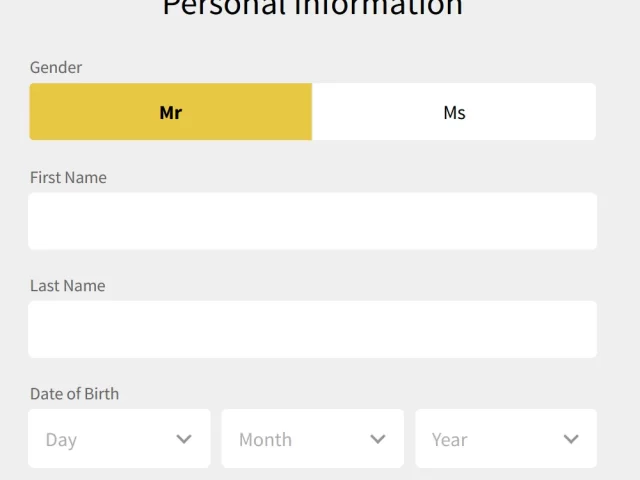Click the chevron arrow in Year dropdown
The width and height of the screenshot is (640, 480).
click(x=571, y=439)
